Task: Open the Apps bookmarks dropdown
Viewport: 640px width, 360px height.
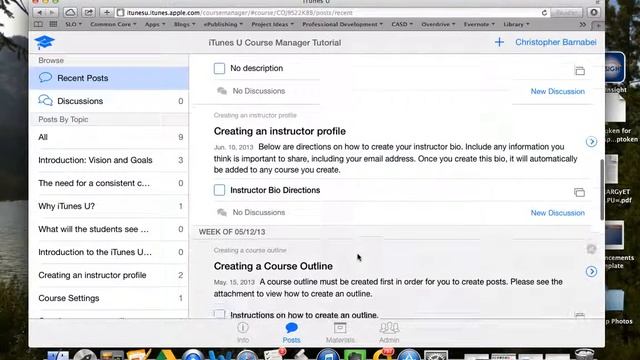Action: (x=155, y=24)
